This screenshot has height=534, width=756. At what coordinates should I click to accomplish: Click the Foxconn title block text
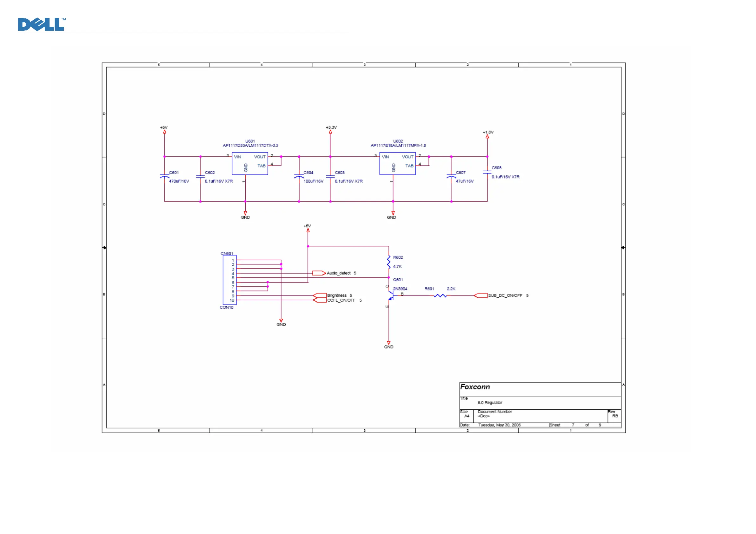475,387
